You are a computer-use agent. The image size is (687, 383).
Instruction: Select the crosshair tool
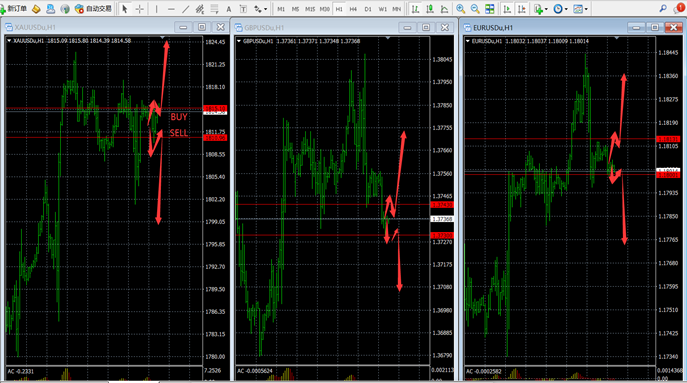[x=139, y=9]
